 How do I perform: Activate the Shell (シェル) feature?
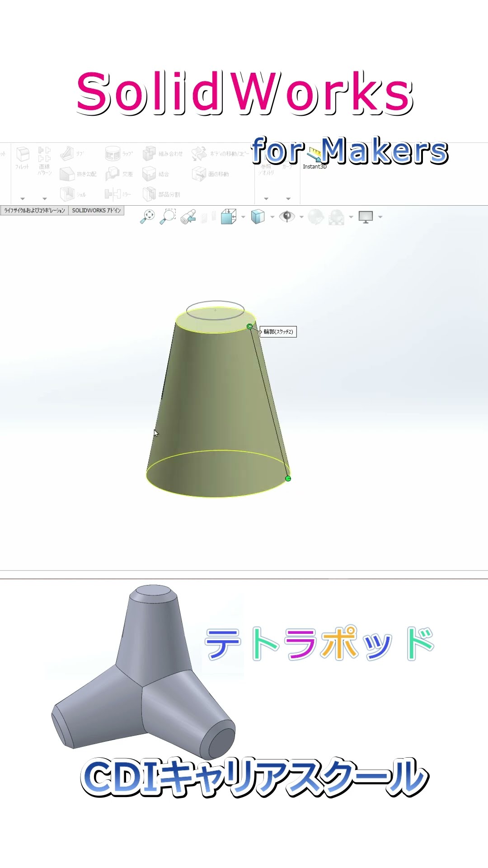click(x=73, y=194)
